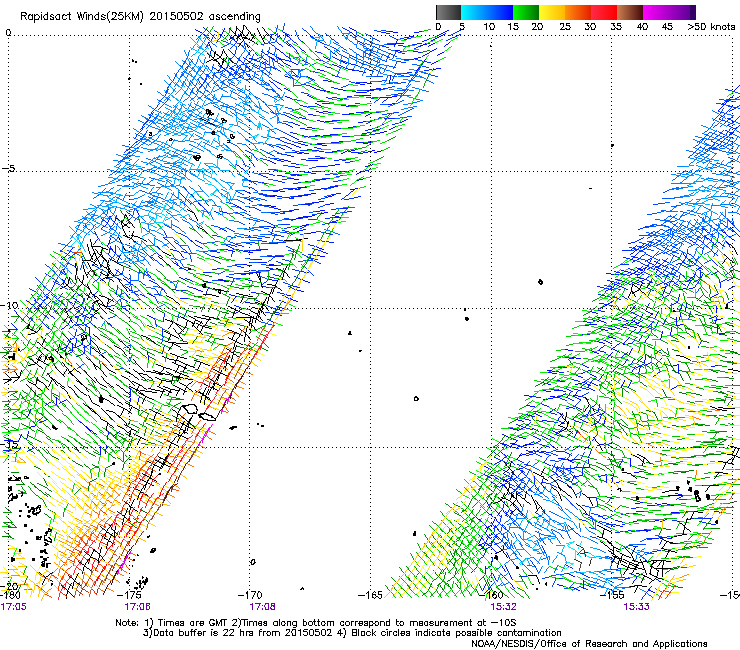
Task: Click the '-175' longitude label
Action: click(129, 595)
